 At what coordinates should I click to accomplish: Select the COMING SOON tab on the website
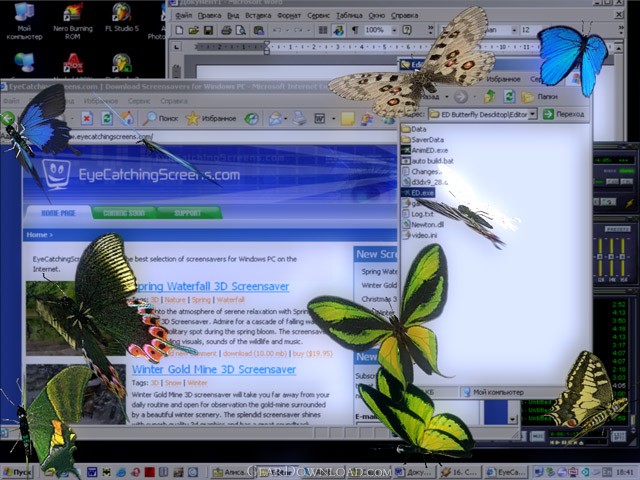tap(124, 213)
